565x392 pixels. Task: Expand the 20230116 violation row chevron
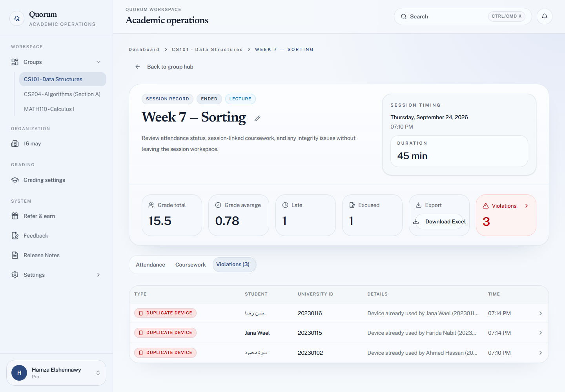click(541, 313)
